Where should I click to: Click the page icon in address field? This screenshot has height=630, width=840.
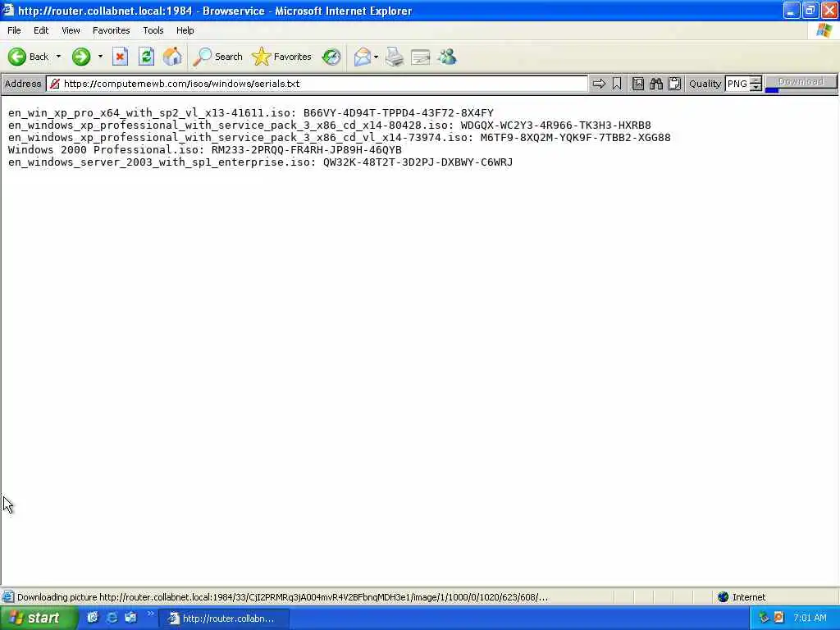pyautogui.click(x=55, y=84)
